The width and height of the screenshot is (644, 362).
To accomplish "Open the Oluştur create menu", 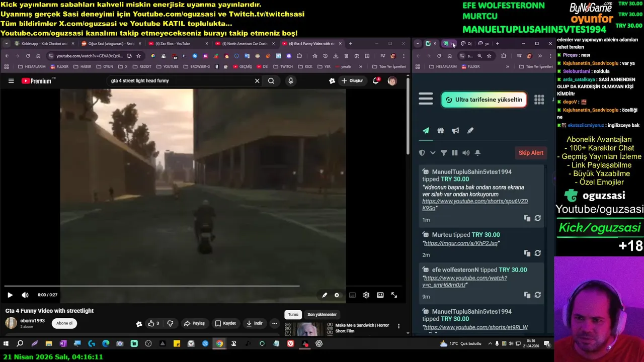I will pos(352,80).
